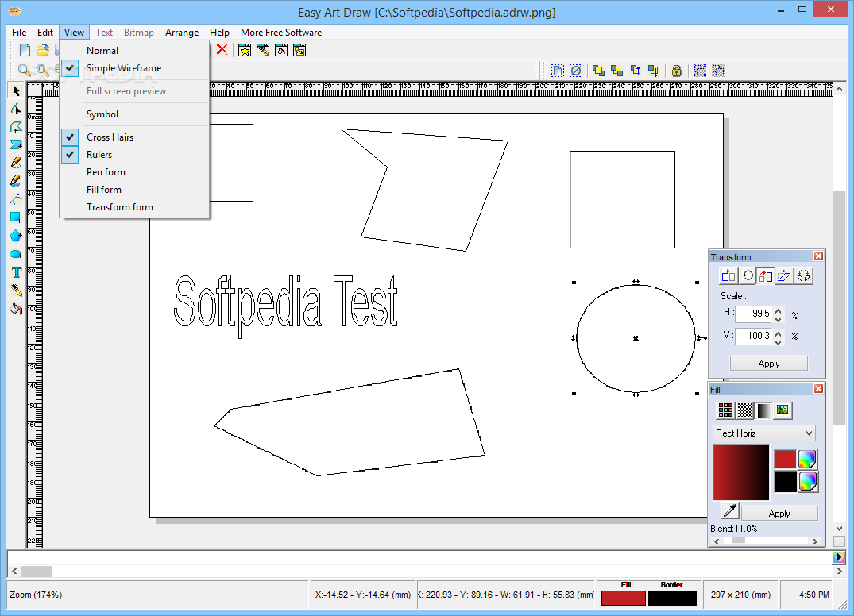Click the H scale input field
854x616 pixels.
tap(753, 314)
